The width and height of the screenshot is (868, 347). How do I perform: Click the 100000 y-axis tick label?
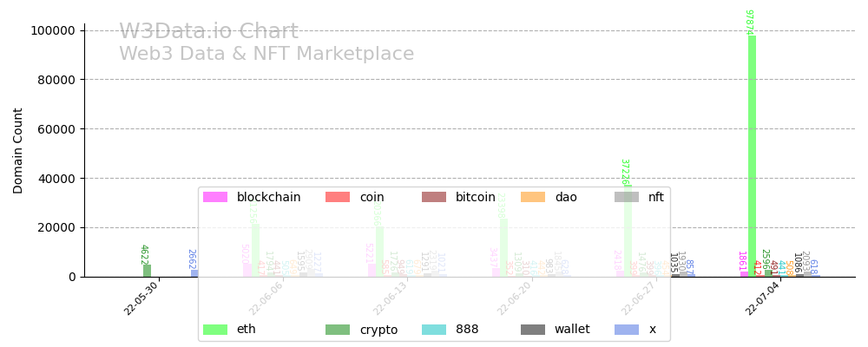(x=54, y=30)
